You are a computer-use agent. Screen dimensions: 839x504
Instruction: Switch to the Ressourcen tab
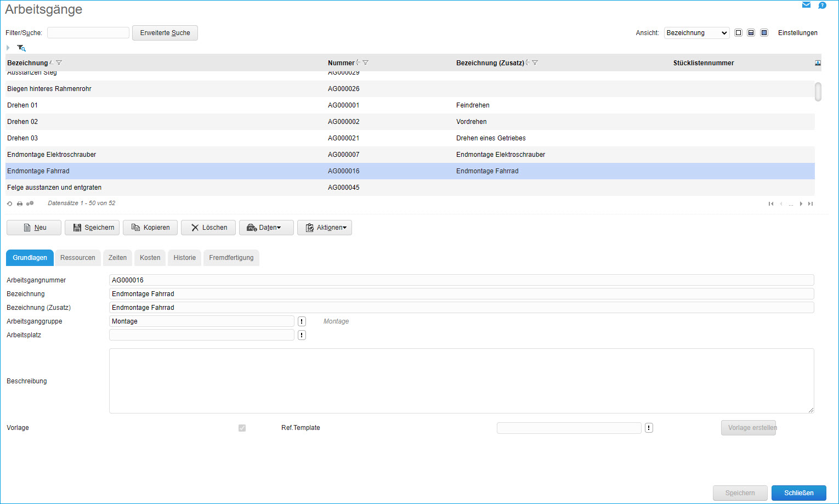78,258
